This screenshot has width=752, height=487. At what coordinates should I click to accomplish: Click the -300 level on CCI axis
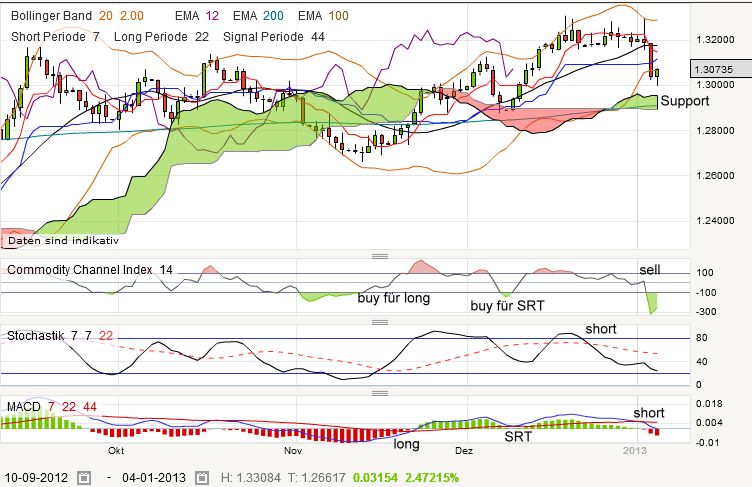[x=705, y=311]
